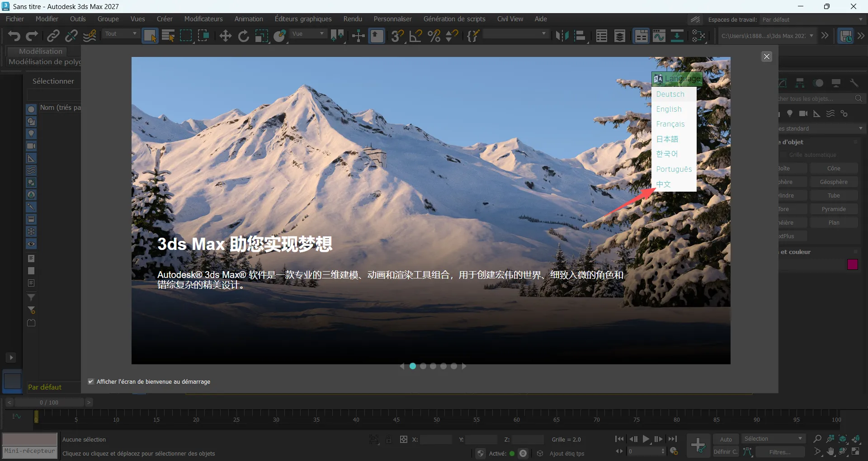Click the Plan primitive button
The height and width of the screenshot is (461, 868).
click(834, 222)
